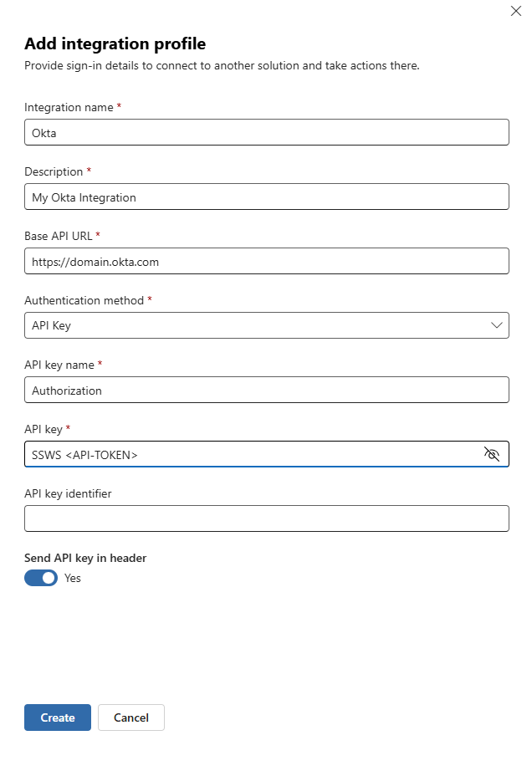This screenshot has width=532, height=766.
Task: Toggle API key visibility eye icon
Action: pyautogui.click(x=492, y=454)
